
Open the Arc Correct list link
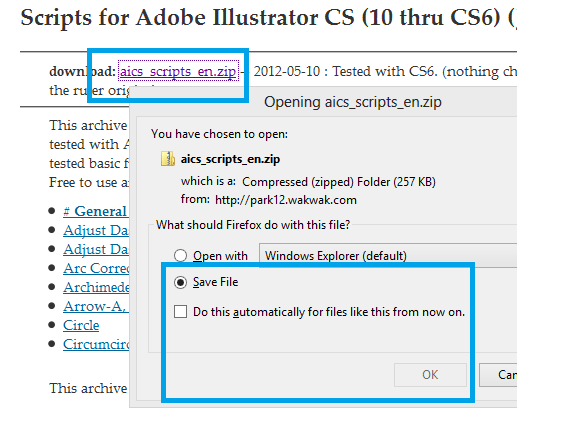[96, 268]
